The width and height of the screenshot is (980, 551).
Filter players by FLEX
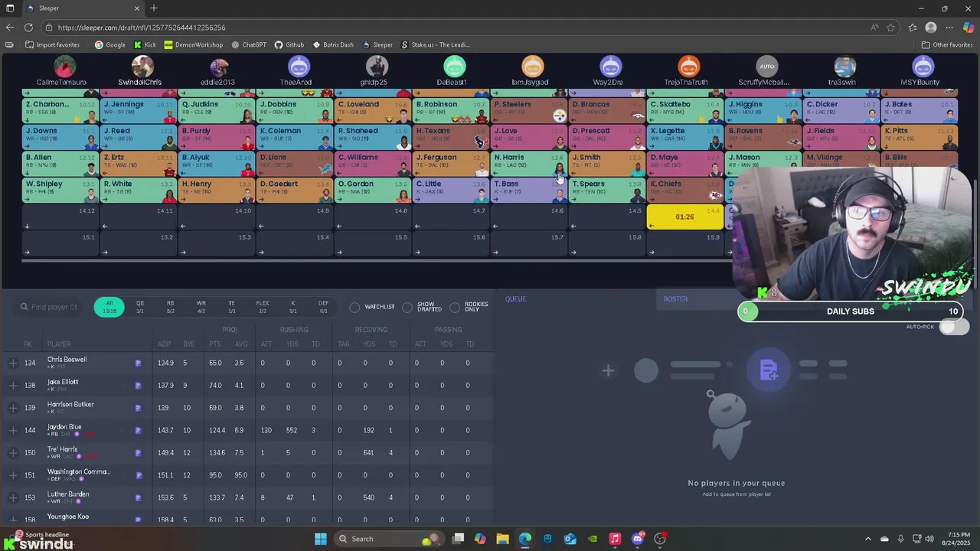click(x=263, y=307)
